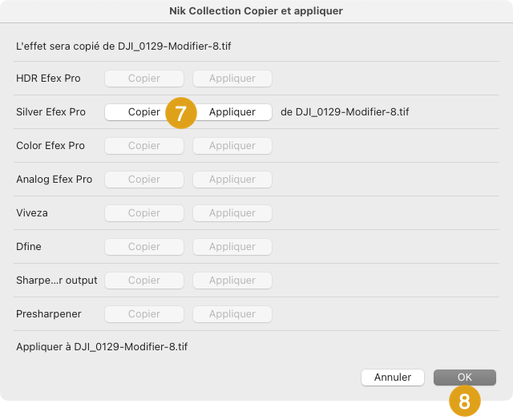Click the 'Analog Efex Pro' label

(x=54, y=180)
